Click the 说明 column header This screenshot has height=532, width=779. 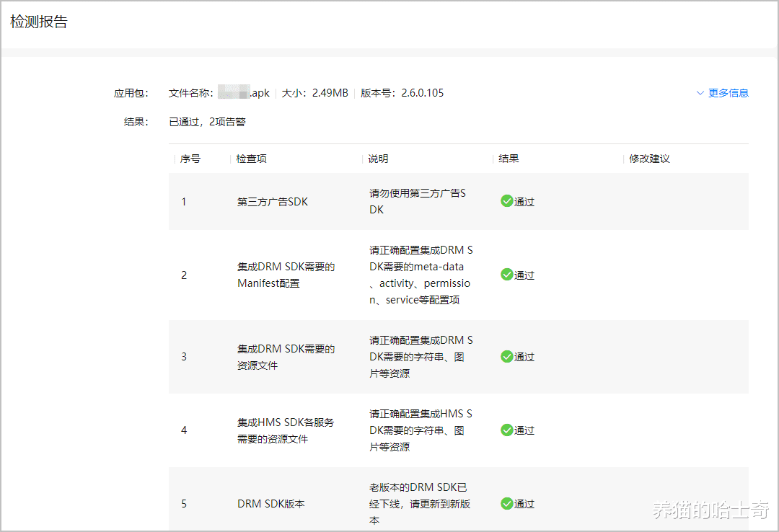(378, 159)
